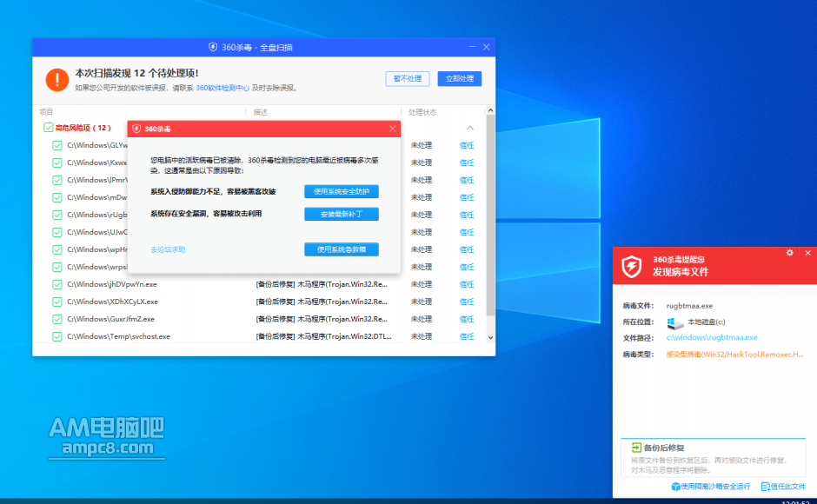
Task: Click the 使用系统急救箱 button
Action: [x=342, y=249]
